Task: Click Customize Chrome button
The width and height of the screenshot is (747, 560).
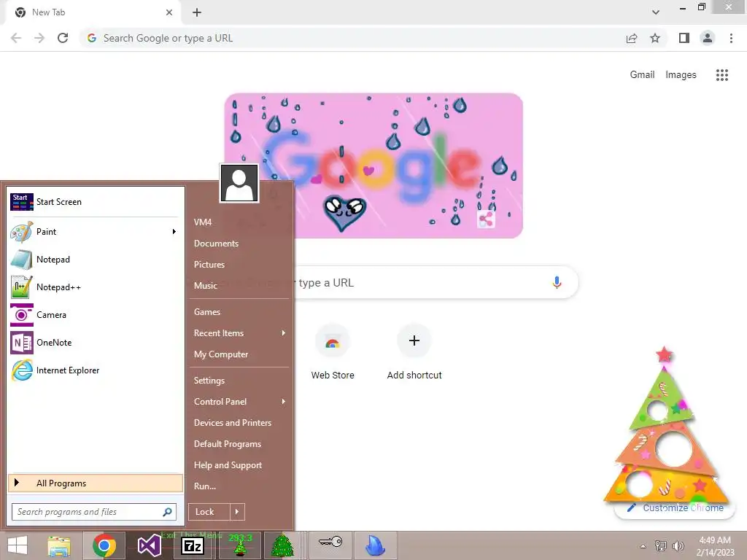Action: click(x=676, y=508)
